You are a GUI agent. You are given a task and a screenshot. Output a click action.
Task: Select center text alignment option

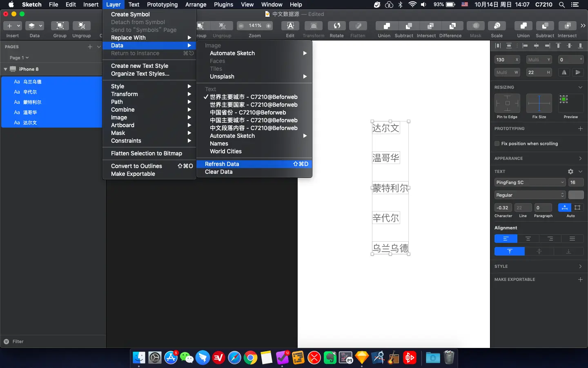click(528, 239)
